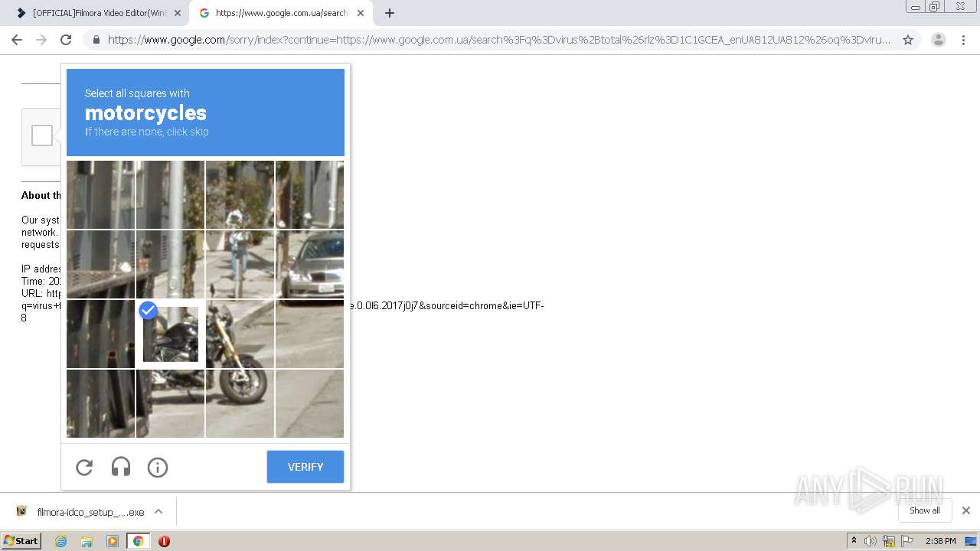Bookmark this page with the star icon
The width and height of the screenshot is (980, 551).
pos(908,40)
